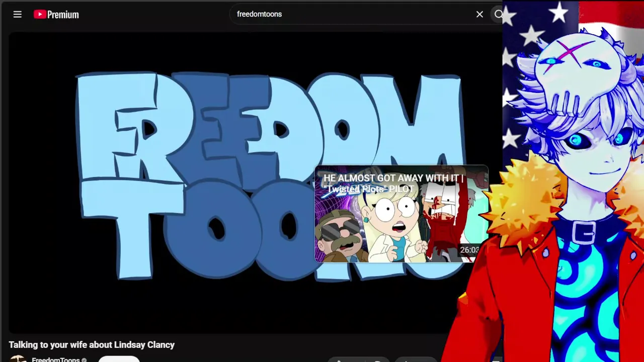Go to YouTube Premium home via logo
644x362 pixels.
56,15
